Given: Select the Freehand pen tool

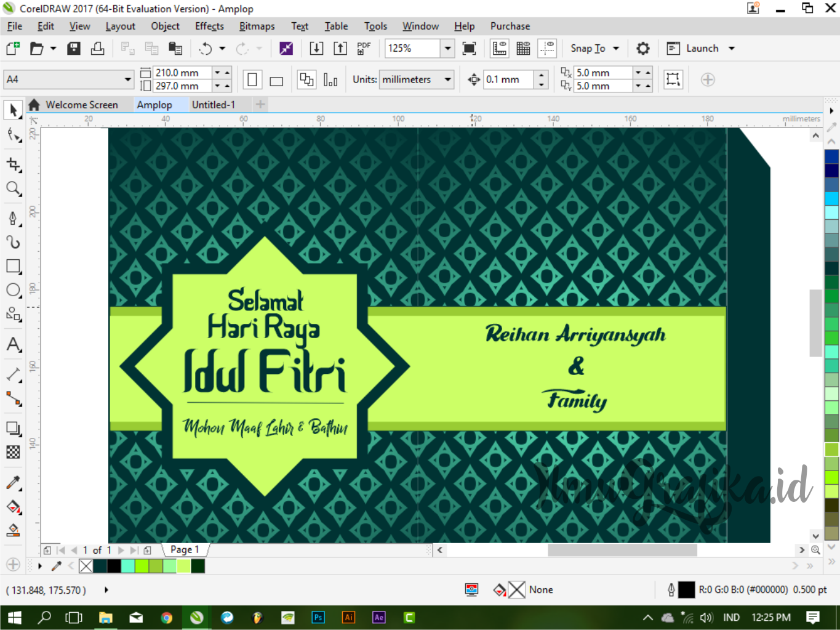Looking at the screenshot, I should 13,218.
